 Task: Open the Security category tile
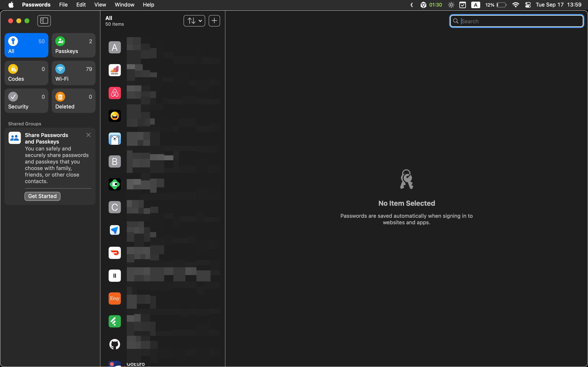click(26, 101)
